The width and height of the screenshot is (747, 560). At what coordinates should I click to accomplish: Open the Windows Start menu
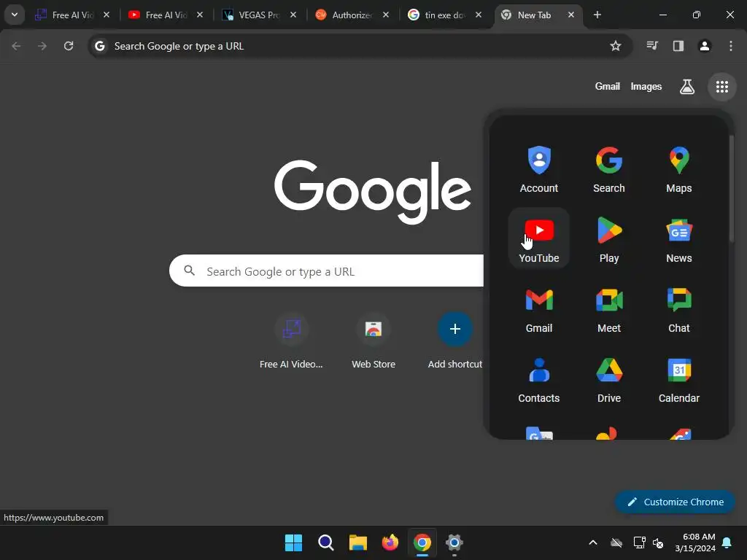click(293, 542)
